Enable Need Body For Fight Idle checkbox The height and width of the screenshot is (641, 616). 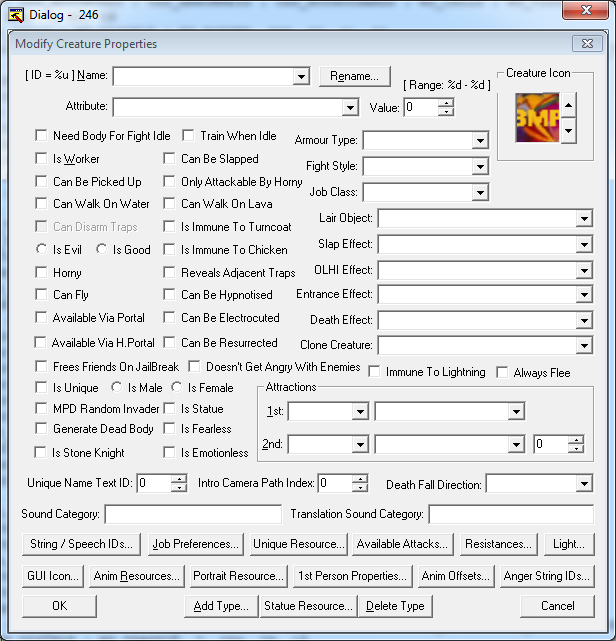click(41, 135)
